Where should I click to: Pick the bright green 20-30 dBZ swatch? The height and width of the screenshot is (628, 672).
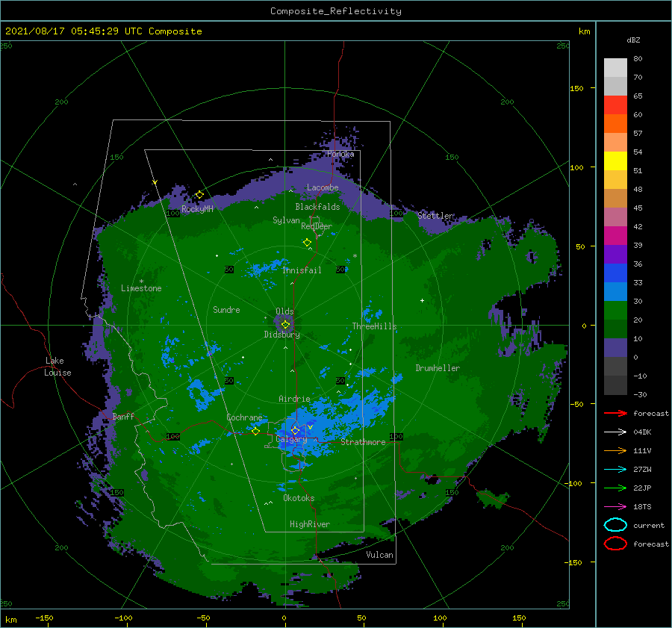[615, 311]
